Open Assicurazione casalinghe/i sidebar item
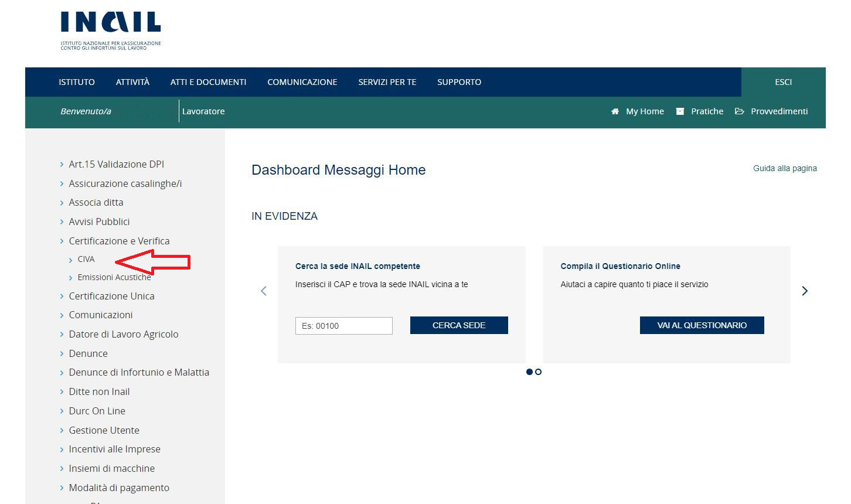The height and width of the screenshot is (504, 851). [125, 183]
